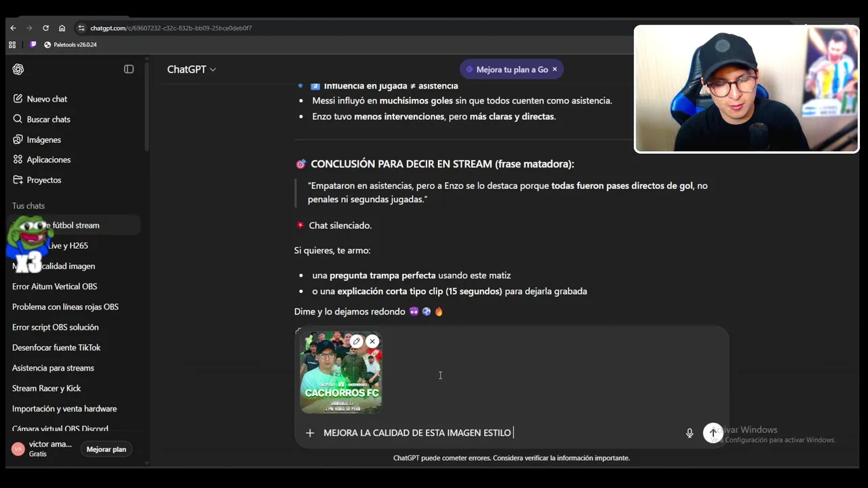This screenshot has height=488, width=868.
Task: Click Mejorar plan button
Action: coord(106,449)
